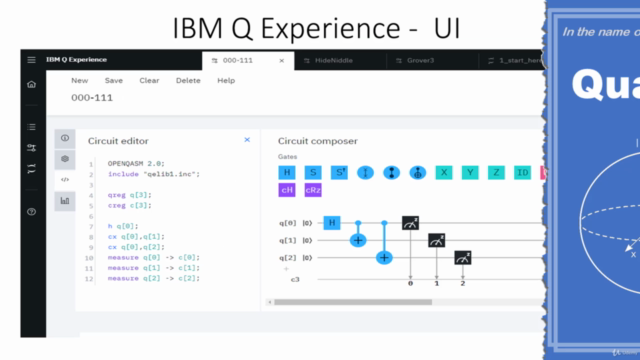Viewport: 640px width, 360px height.
Task: Select the H gate in Gates palette
Action: tap(287, 172)
